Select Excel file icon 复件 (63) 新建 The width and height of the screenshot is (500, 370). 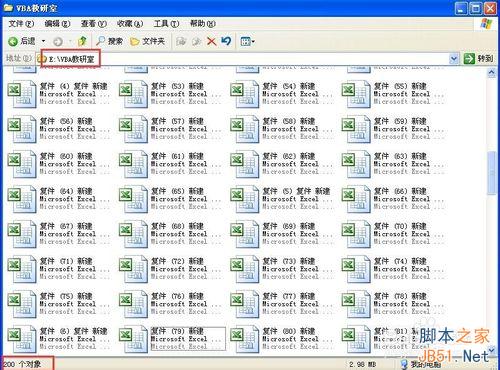coord(356,164)
